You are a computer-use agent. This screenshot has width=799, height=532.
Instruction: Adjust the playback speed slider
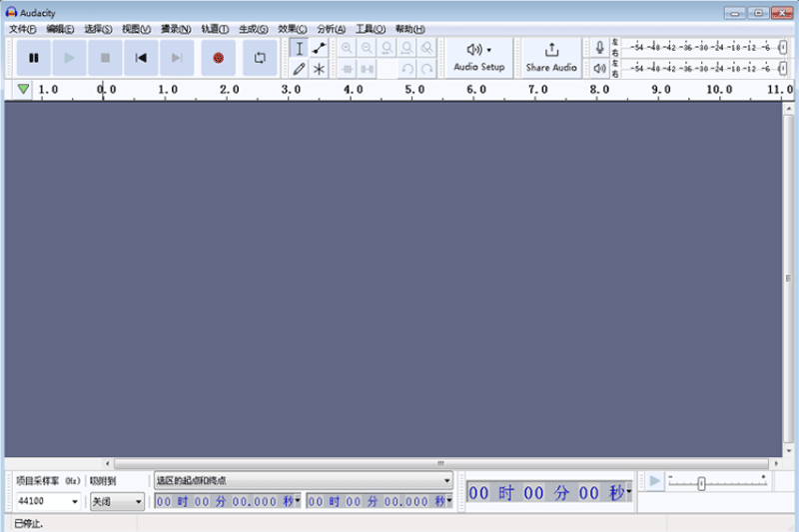tap(702, 484)
